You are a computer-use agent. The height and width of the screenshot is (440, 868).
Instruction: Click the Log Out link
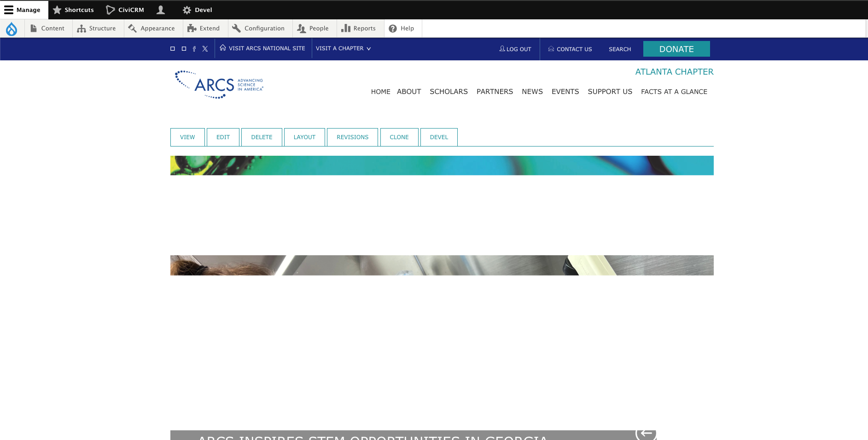point(515,49)
